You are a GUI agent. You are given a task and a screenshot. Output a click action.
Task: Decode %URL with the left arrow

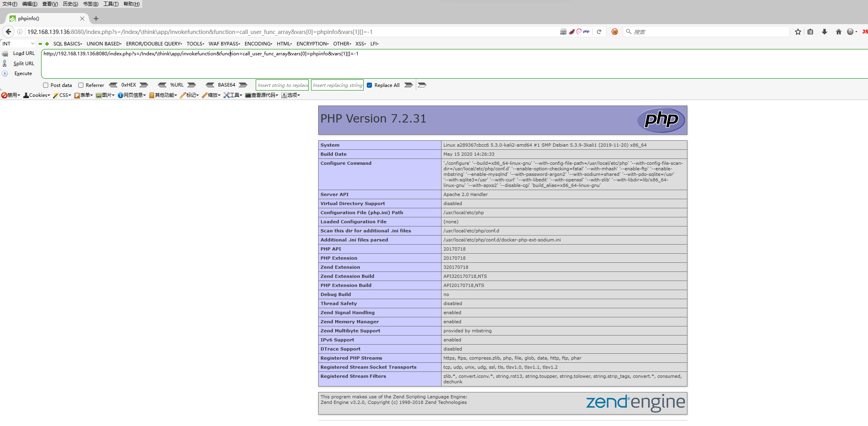[162, 85]
